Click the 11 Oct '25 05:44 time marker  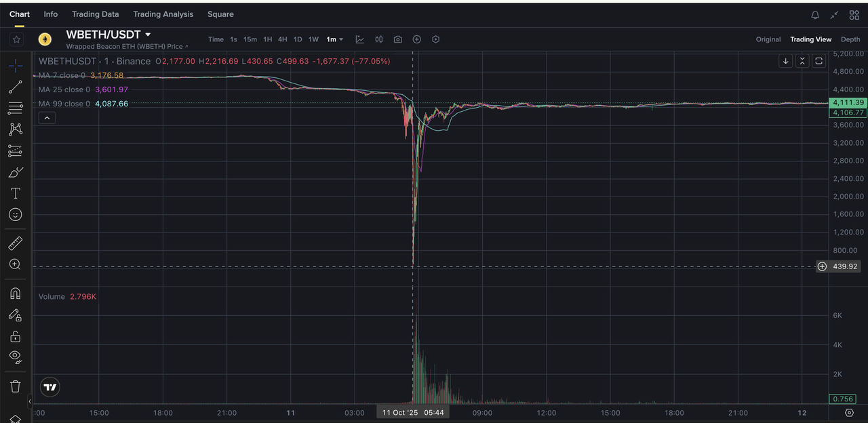click(x=413, y=412)
